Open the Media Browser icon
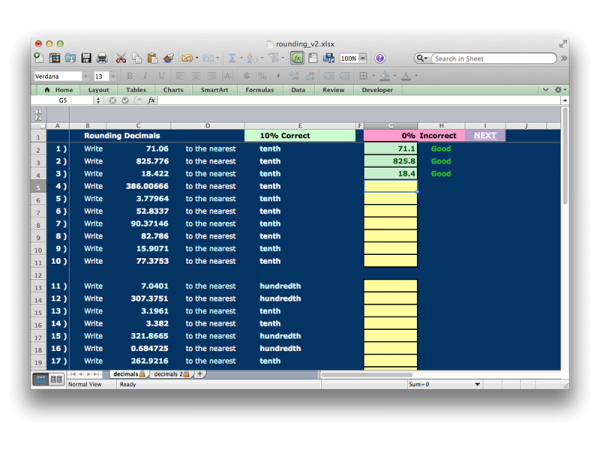 click(x=329, y=58)
